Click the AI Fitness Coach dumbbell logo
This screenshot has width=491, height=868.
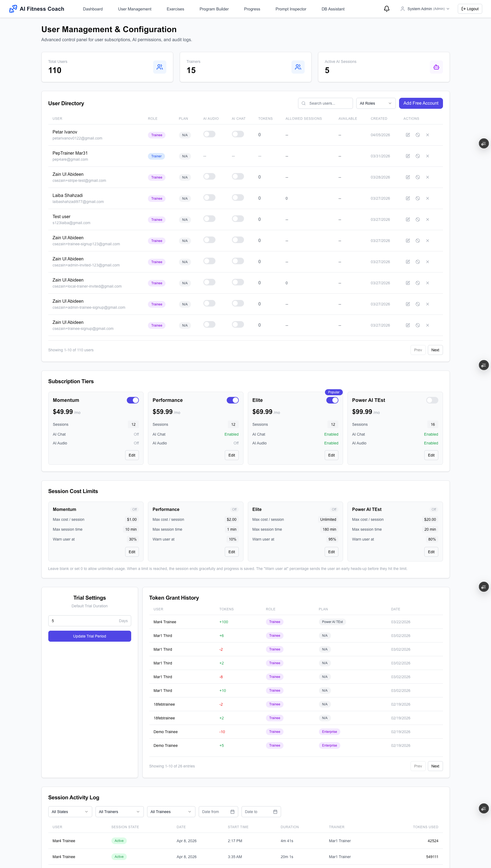click(13, 9)
